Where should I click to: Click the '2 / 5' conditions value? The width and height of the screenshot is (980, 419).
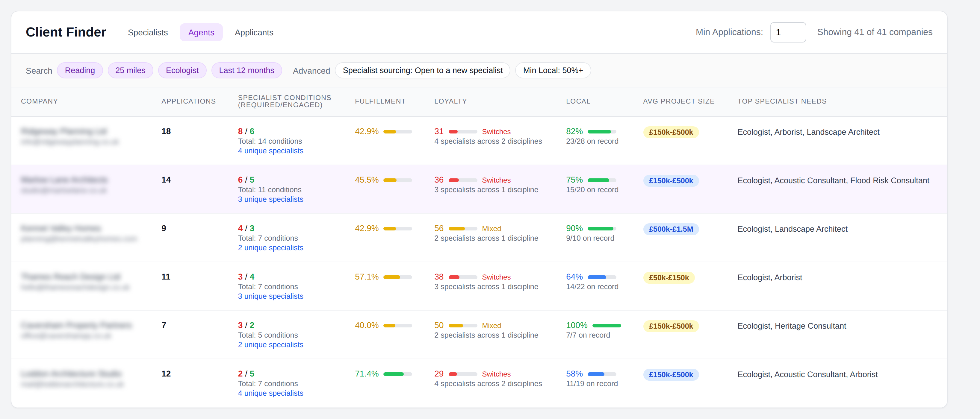tap(246, 374)
